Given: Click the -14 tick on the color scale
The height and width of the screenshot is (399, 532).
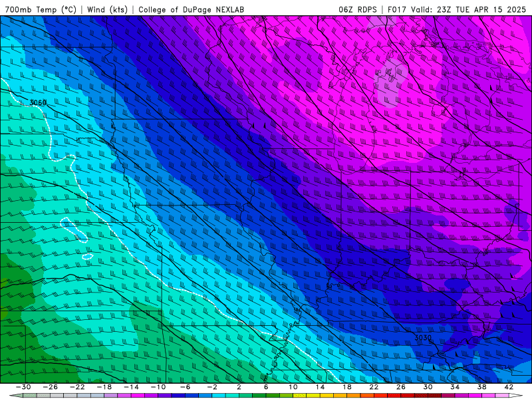Looking at the screenshot, I should pos(131,387).
